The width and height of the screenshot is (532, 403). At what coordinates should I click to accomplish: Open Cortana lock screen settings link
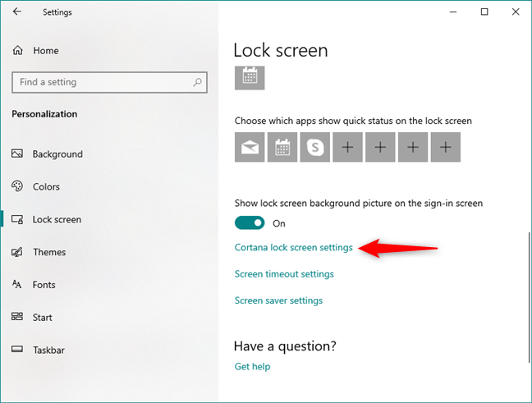click(293, 247)
